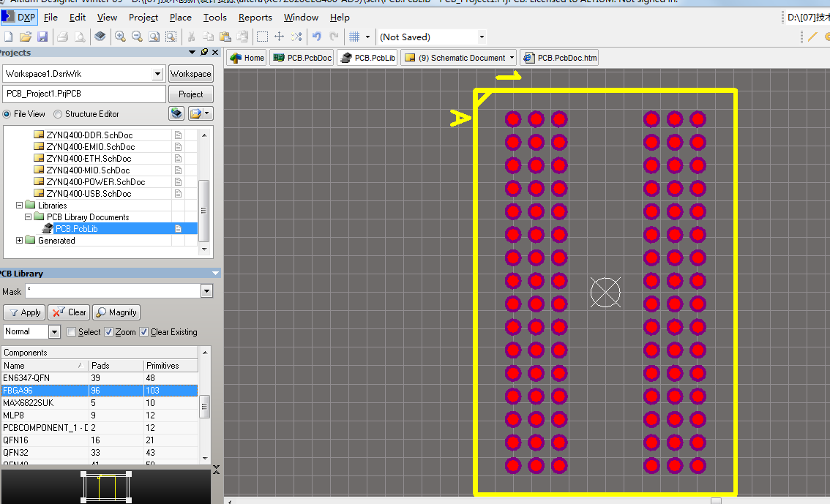
Task: Switch to the PCB.PcbDoc.htm tab
Action: (559, 58)
